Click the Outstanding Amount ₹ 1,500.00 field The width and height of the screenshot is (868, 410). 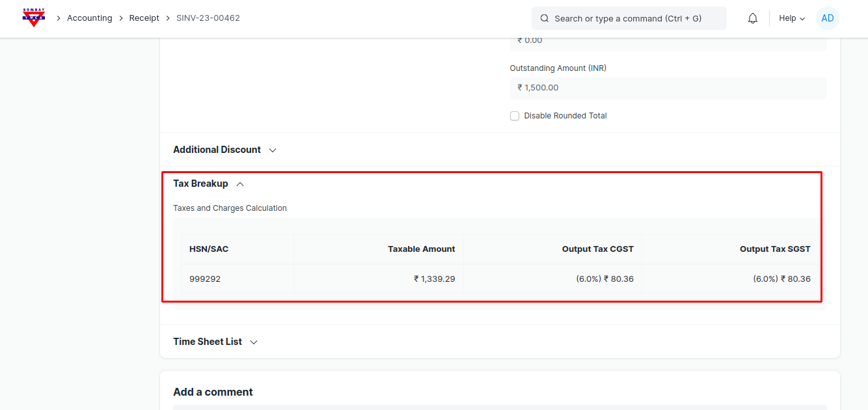[x=668, y=88]
